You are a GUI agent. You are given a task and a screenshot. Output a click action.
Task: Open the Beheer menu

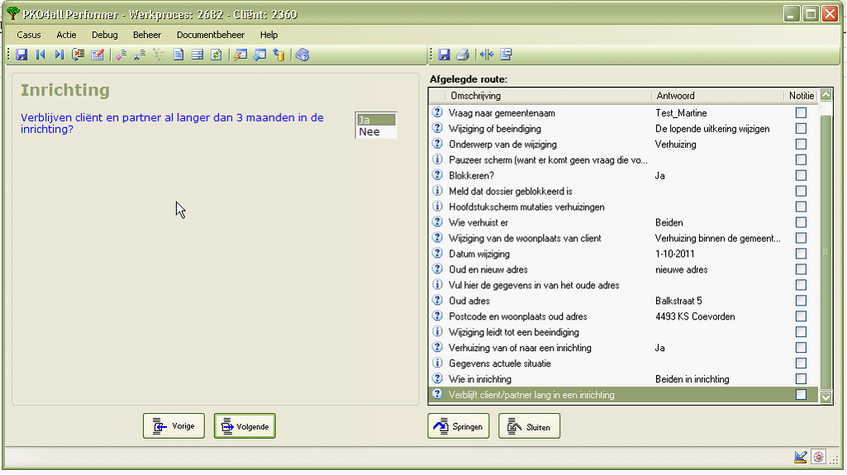147,35
